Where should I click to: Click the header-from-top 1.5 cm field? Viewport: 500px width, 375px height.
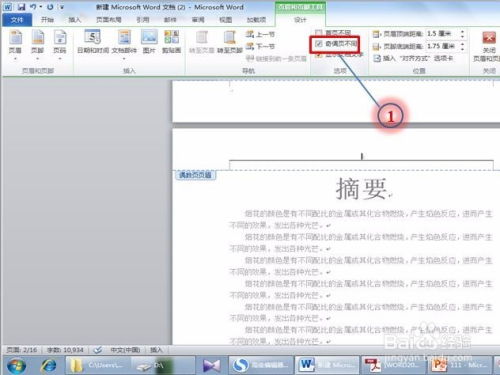coord(443,34)
